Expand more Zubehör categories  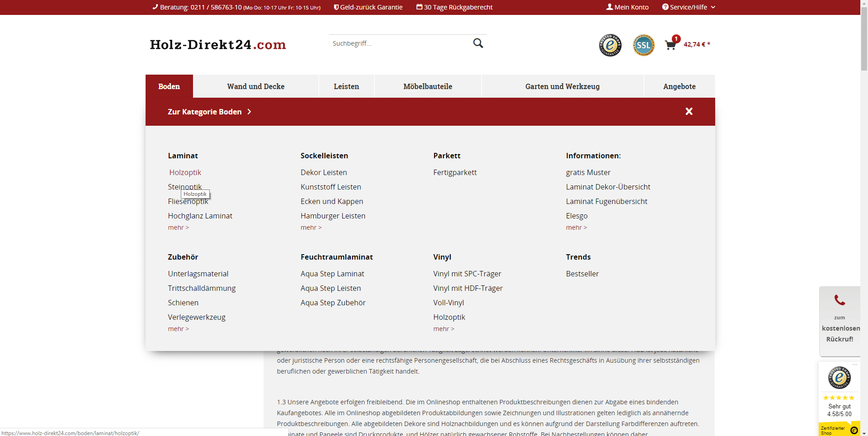pos(179,329)
